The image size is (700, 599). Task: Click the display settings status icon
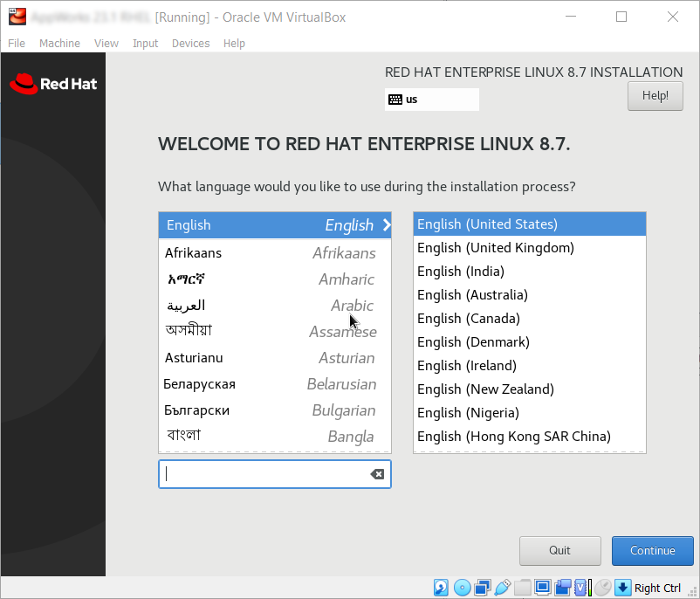pos(543,588)
